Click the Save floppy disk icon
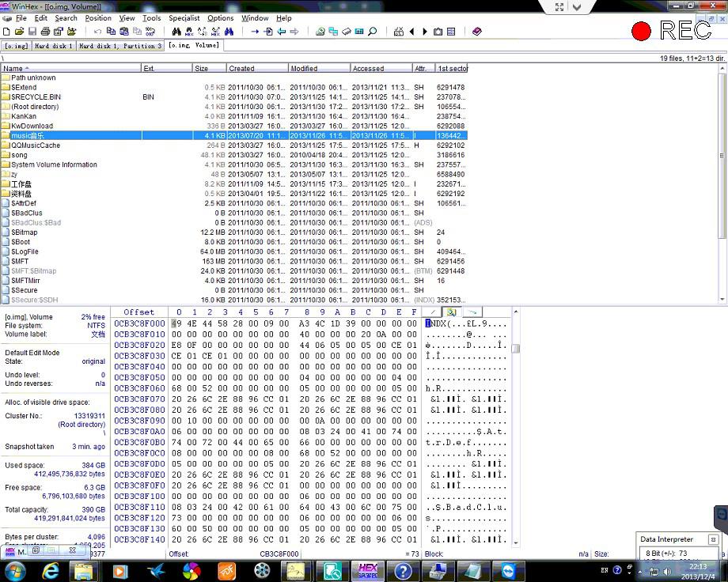Screen dimensions: 728x582 (x=32, y=32)
